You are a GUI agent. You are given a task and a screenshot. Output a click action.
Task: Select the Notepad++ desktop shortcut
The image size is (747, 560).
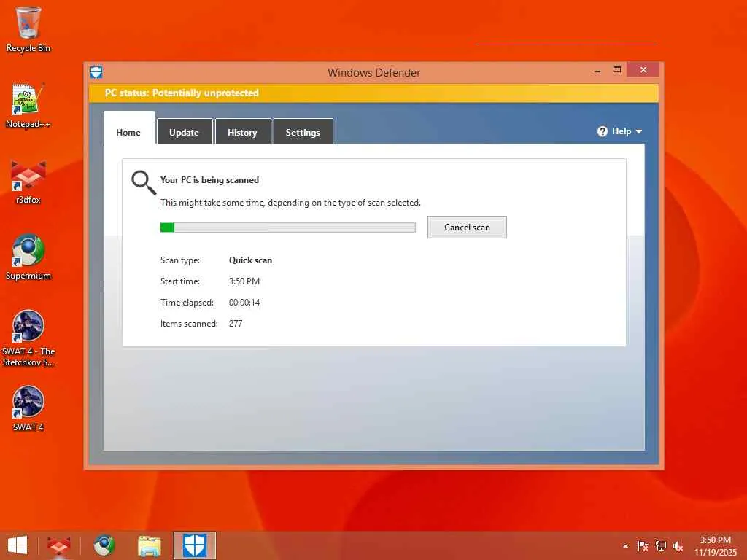tap(28, 106)
